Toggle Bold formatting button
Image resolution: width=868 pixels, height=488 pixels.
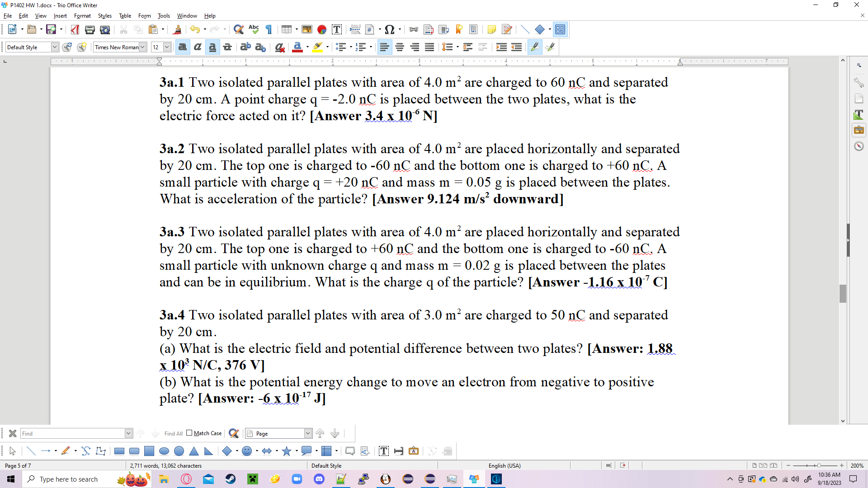tap(183, 47)
